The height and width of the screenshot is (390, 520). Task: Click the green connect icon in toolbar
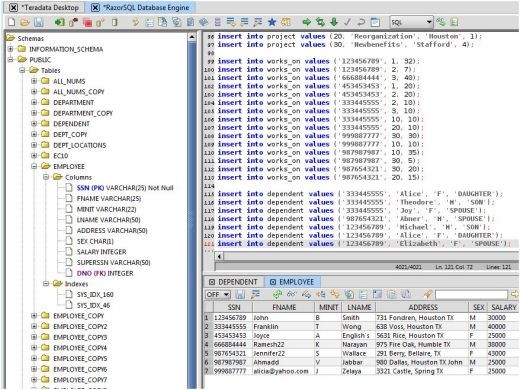(59, 22)
